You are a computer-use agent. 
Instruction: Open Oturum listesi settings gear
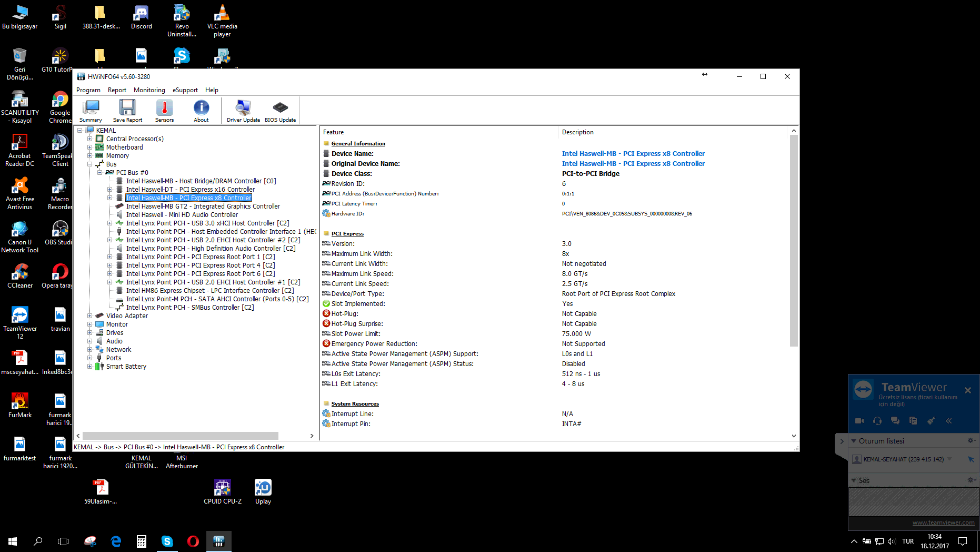(971, 441)
